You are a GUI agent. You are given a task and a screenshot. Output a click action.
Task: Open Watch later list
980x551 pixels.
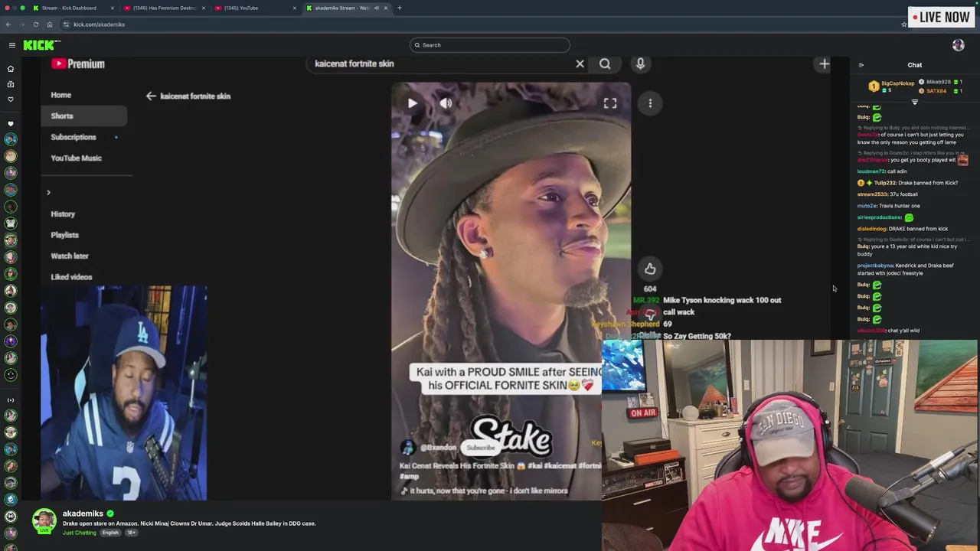[70, 256]
